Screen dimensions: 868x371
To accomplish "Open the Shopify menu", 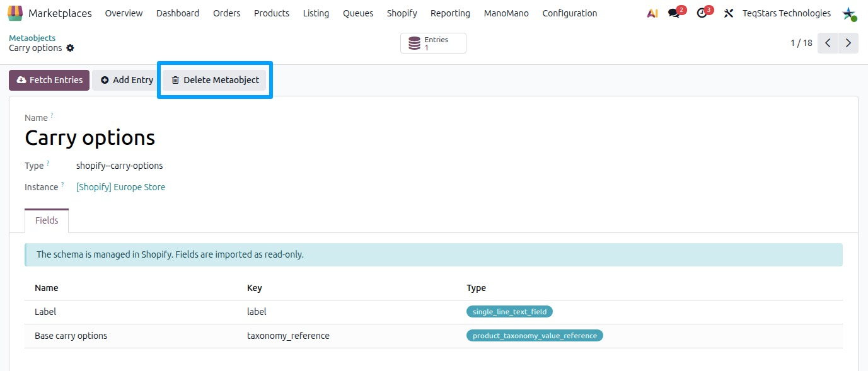I will pyautogui.click(x=402, y=13).
